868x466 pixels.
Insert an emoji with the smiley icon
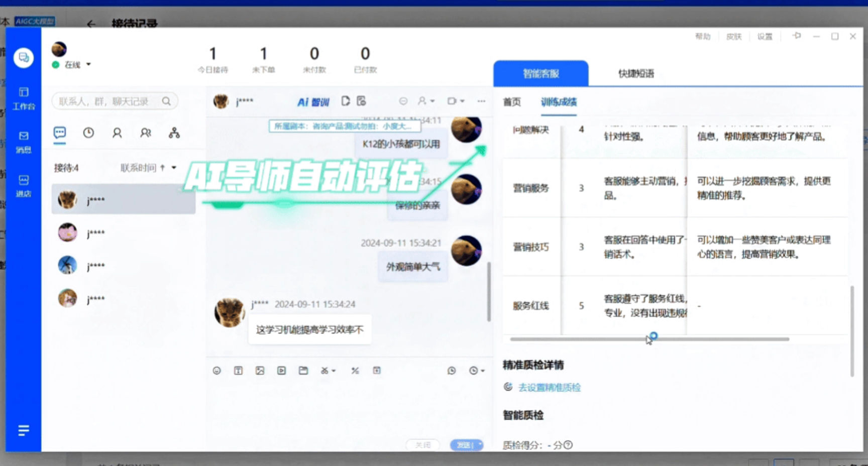pos(216,371)
